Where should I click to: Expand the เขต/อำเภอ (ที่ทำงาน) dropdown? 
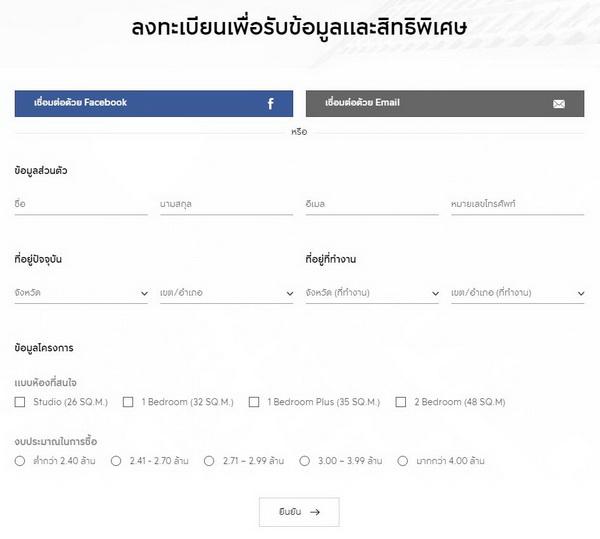tap(517, 293)
